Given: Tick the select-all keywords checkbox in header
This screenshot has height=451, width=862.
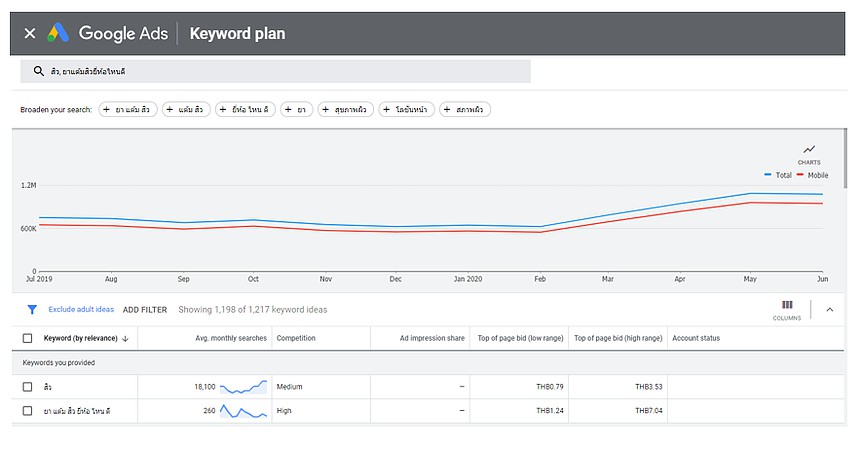Looking at the screenshot, I should click(27, 338).
